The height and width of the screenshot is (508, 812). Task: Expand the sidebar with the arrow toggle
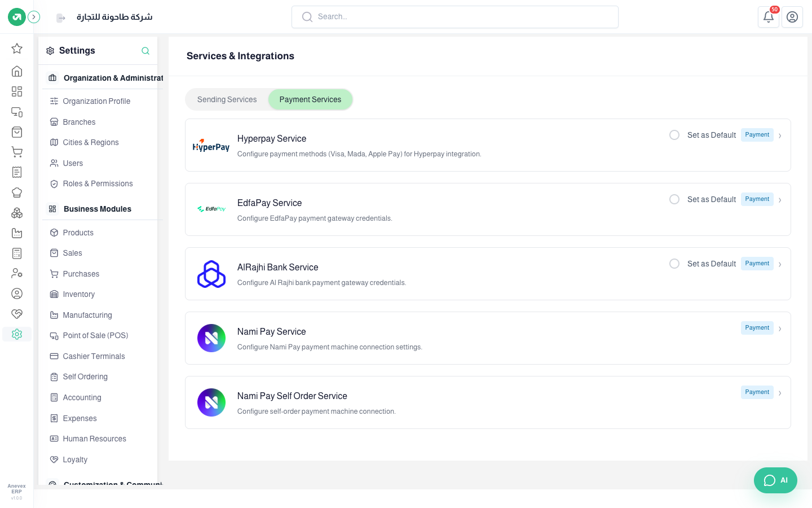tap(34, 17)
